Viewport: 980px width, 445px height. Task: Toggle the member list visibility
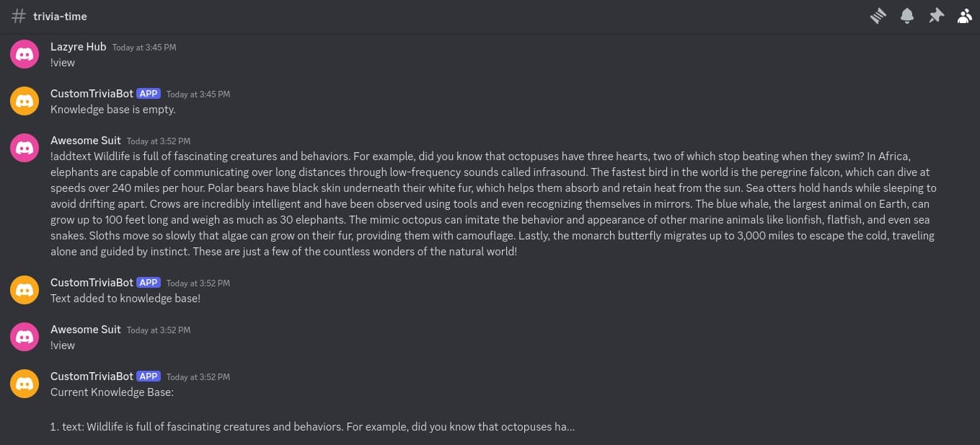pos(964,15)
